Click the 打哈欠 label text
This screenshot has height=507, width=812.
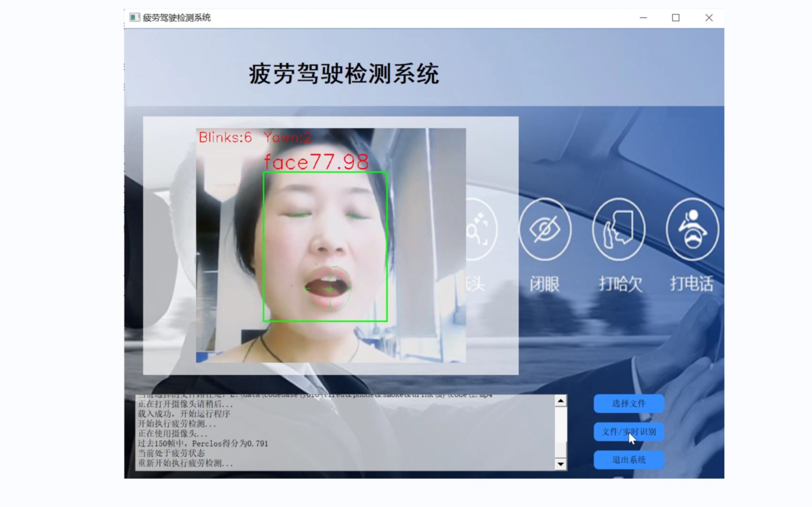pos(620,284)
